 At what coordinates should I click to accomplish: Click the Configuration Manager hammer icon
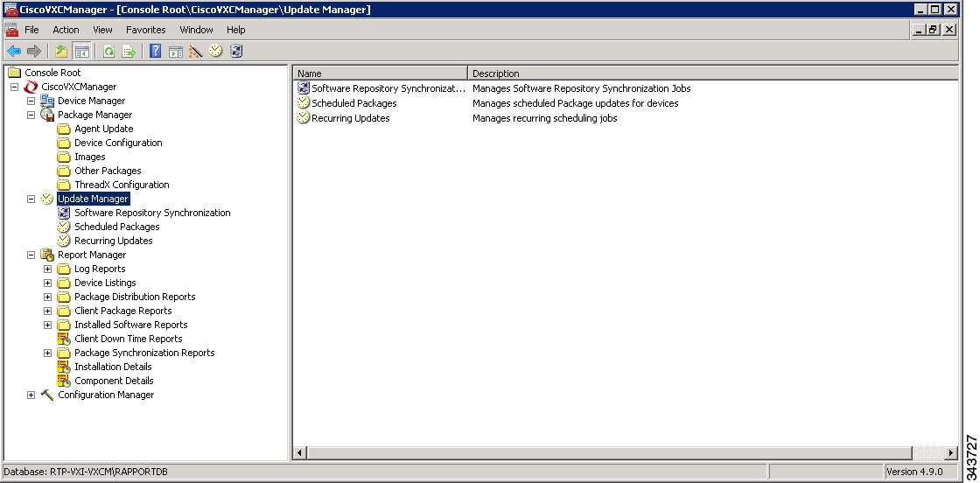coord(47,395)
